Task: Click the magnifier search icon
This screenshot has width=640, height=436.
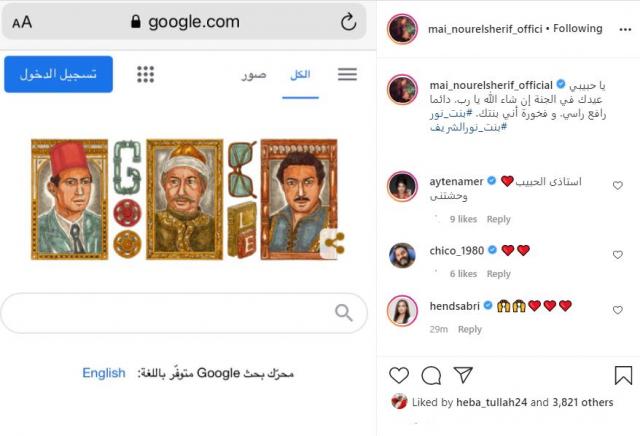Action: tap(344, 313)
